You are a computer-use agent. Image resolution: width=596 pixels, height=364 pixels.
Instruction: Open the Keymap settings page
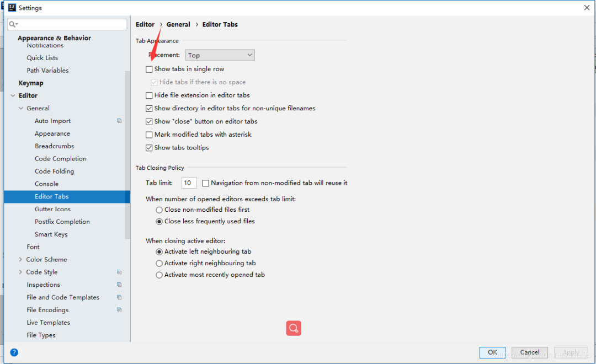31,83
